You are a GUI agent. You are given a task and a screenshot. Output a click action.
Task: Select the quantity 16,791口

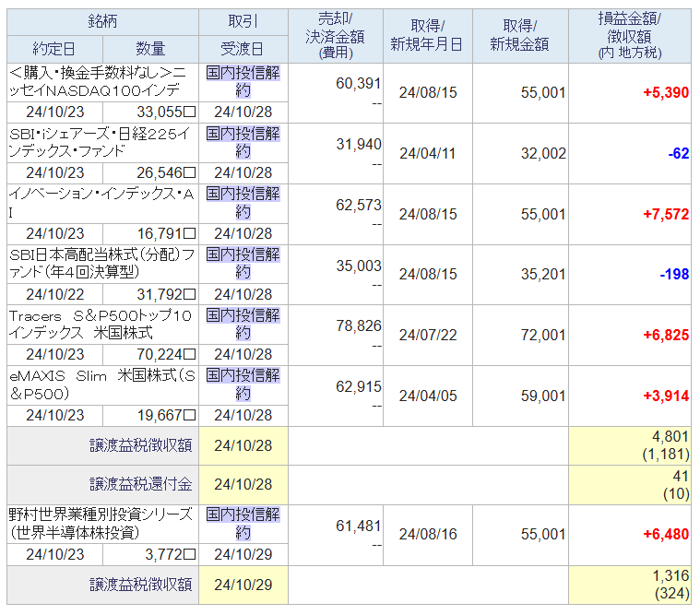(x=166, y=234)
